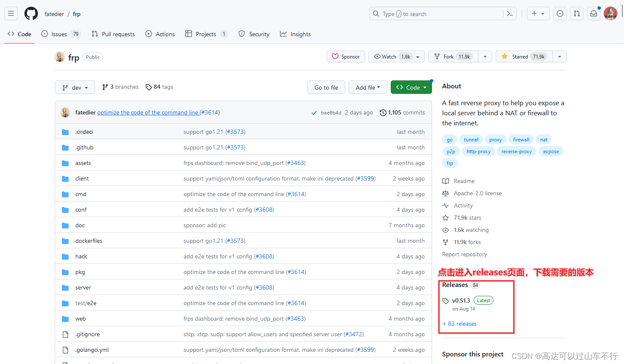Open the dev branch selector

[x=75, y=88]
